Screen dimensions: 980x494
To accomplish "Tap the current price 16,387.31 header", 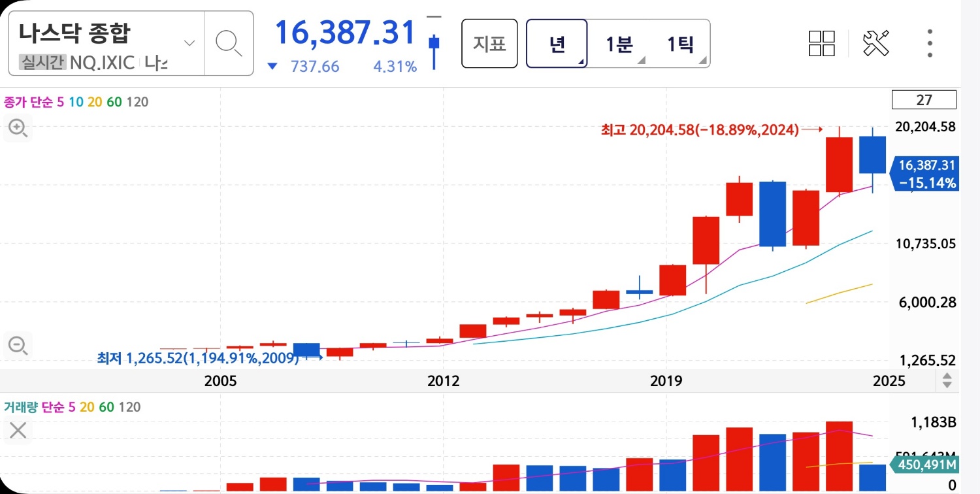I will (x=344, y=33).
